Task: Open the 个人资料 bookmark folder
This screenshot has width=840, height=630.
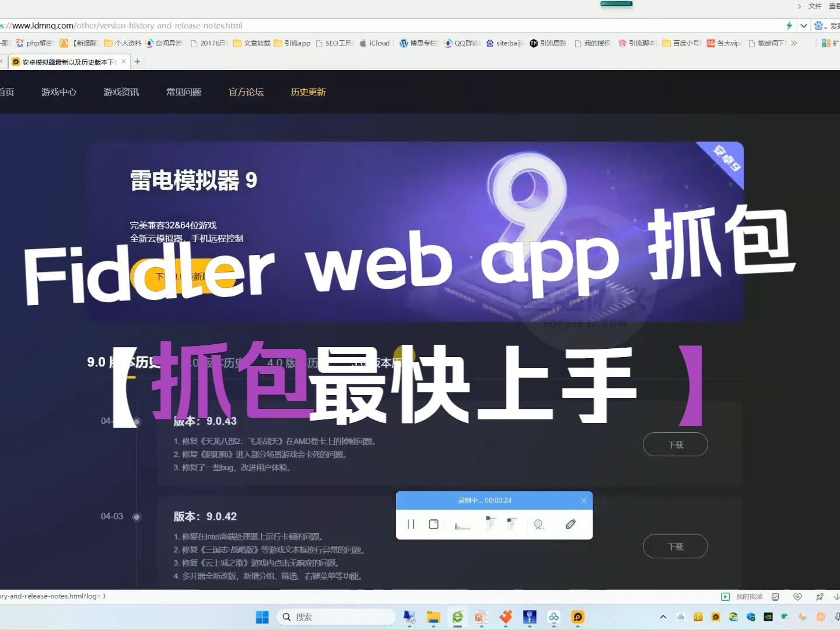Action: [x=123, y=43]
